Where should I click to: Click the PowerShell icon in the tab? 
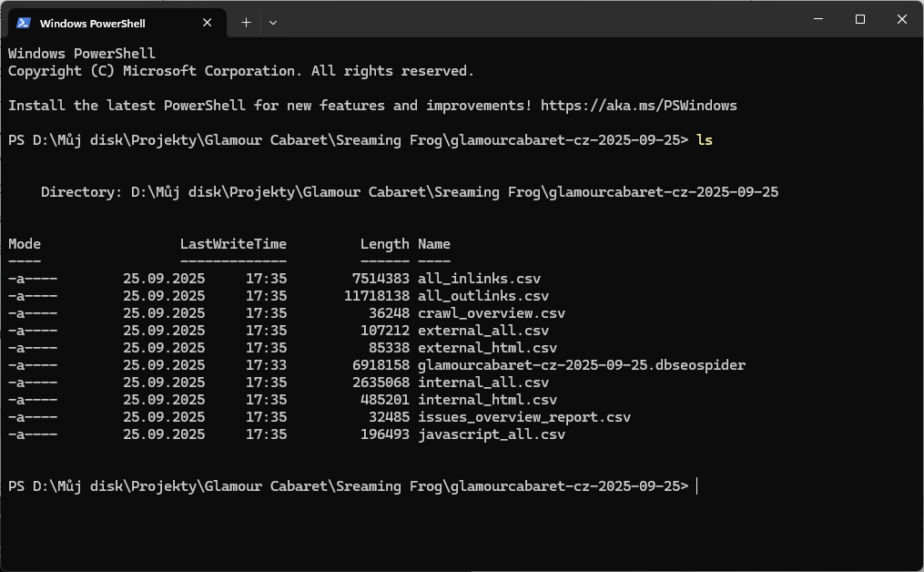(x=24, y=23)
